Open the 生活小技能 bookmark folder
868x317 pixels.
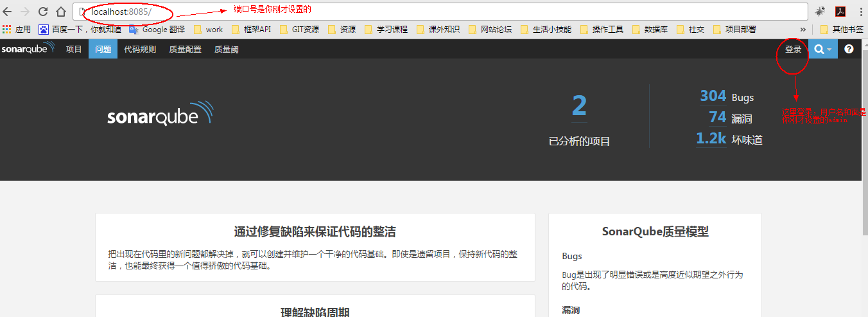coord(546,30)
